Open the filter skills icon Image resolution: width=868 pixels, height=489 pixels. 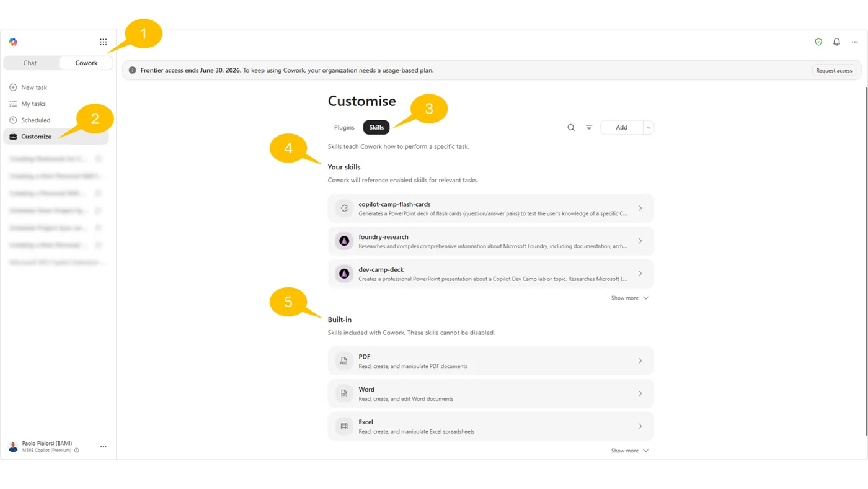[589, 127]
